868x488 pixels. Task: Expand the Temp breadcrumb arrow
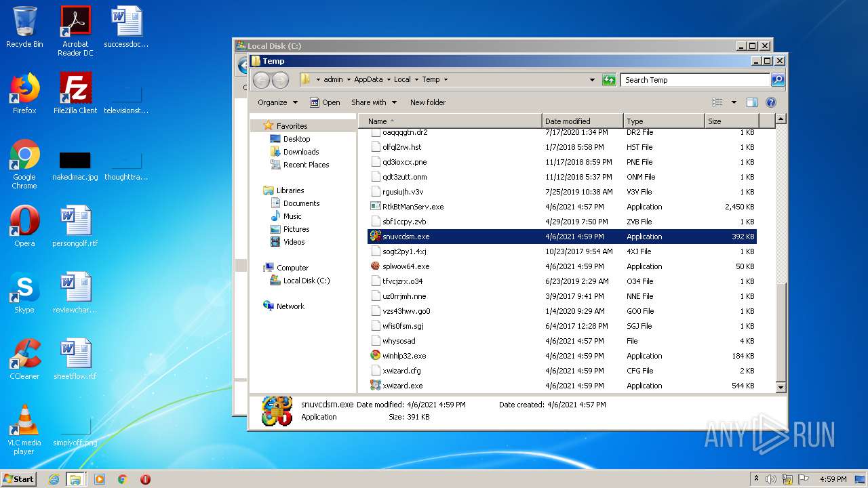point(446,80)
